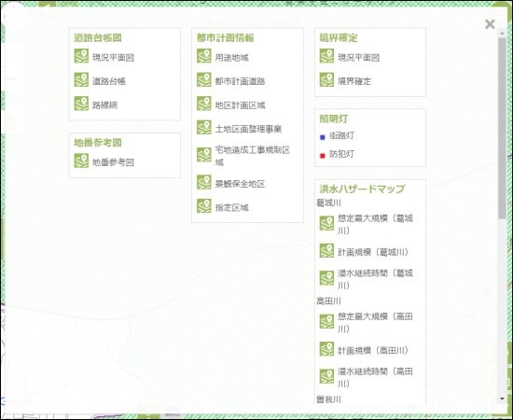The image size is (513, 420).
Task: Click the map icon next to 道路台帳
Action: 81,79
